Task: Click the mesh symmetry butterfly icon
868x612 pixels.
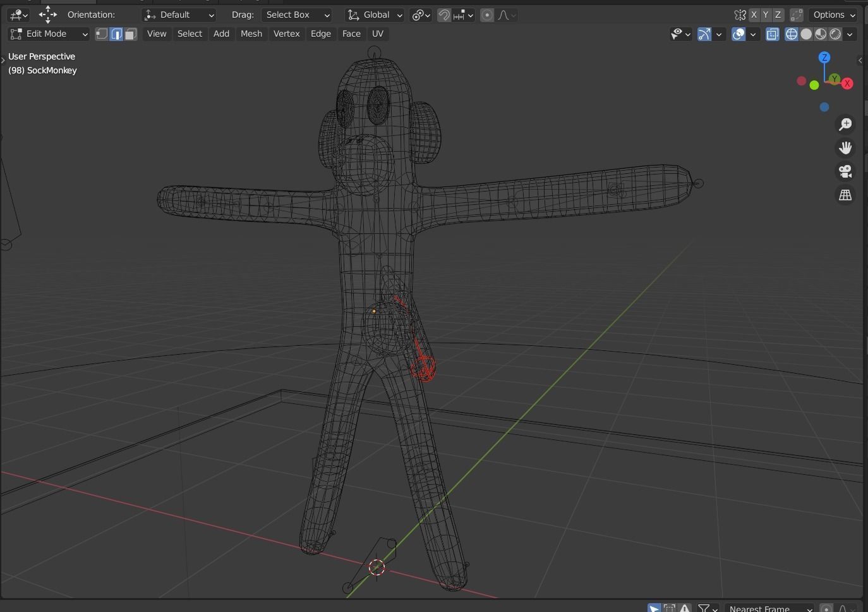Action: click(x=740, y=15)
